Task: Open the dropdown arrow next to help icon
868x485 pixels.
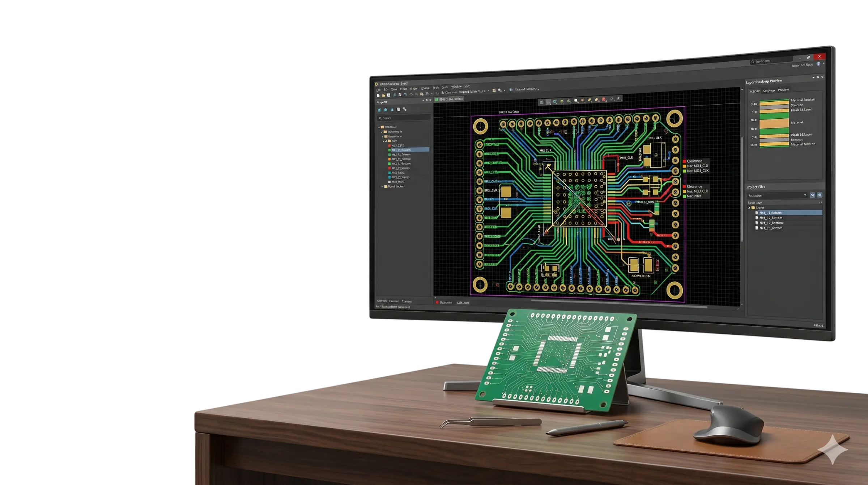Action: click(824, 63)
